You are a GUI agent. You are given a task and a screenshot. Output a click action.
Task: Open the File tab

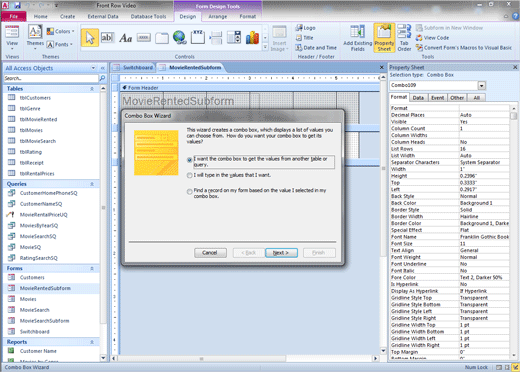14,16
